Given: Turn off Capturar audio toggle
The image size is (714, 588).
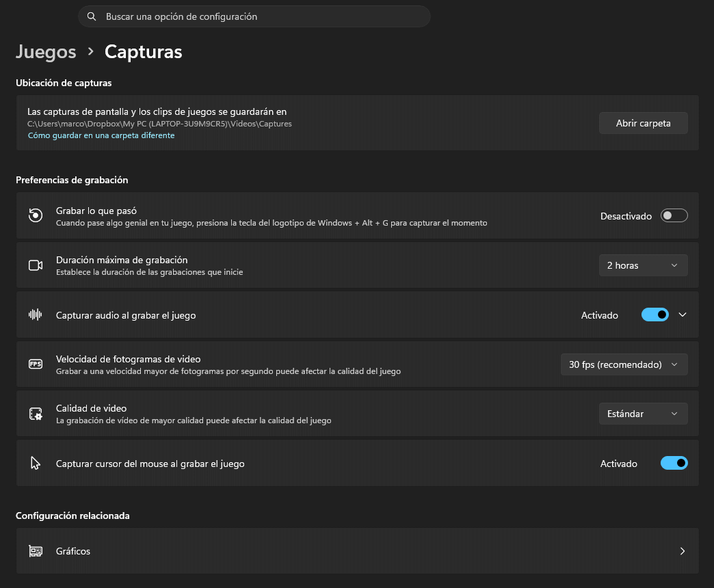Looking at the screenshot, I should pyautogui.click(x=654, y=315).
